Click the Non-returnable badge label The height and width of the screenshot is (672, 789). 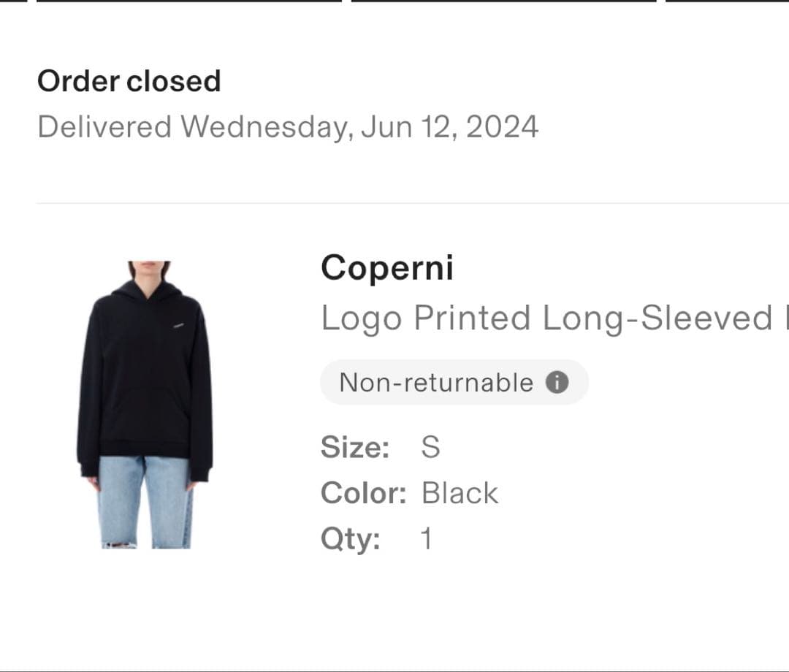(436, 383)
